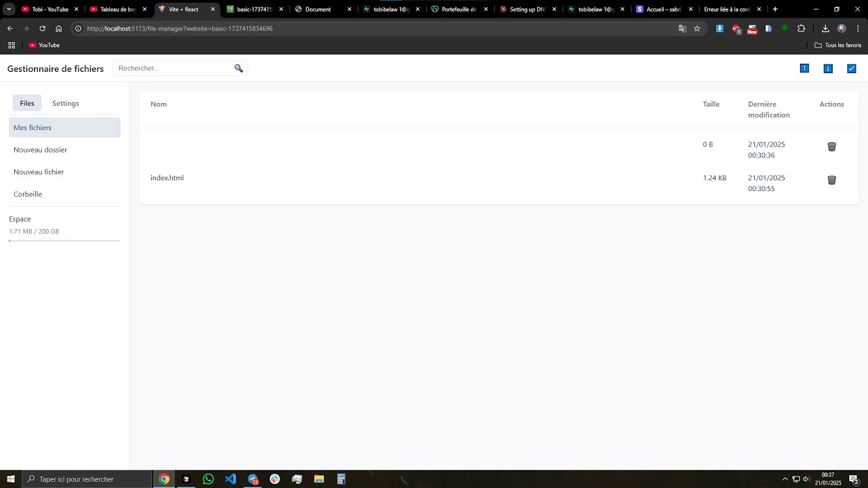The width and height of the screenshot is (868, 488).
Task: Switch to the Settings tab
Action: [x=66, y=103]
